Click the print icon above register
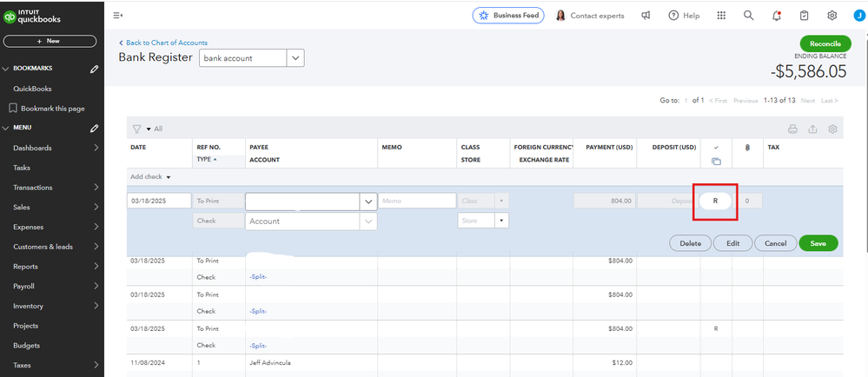Screen dimensions: 868x377 [x=792, y=129]
